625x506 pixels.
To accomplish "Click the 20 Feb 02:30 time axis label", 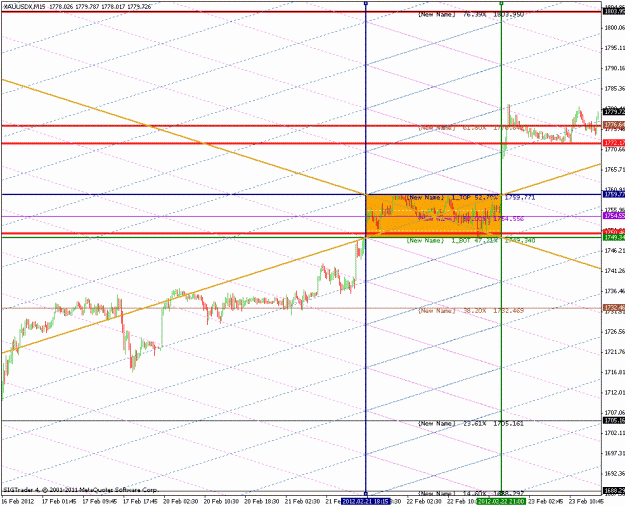I will pyautogui.click(x=181, y=501).
